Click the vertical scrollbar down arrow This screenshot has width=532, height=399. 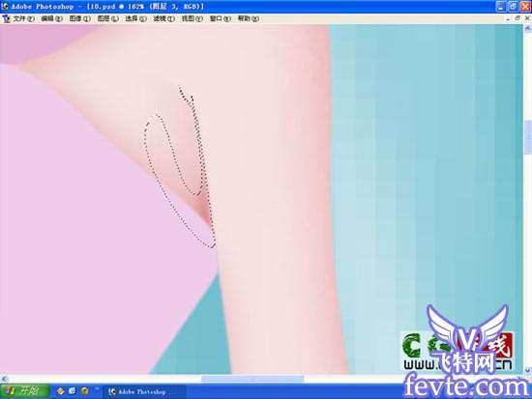(527, 370)
